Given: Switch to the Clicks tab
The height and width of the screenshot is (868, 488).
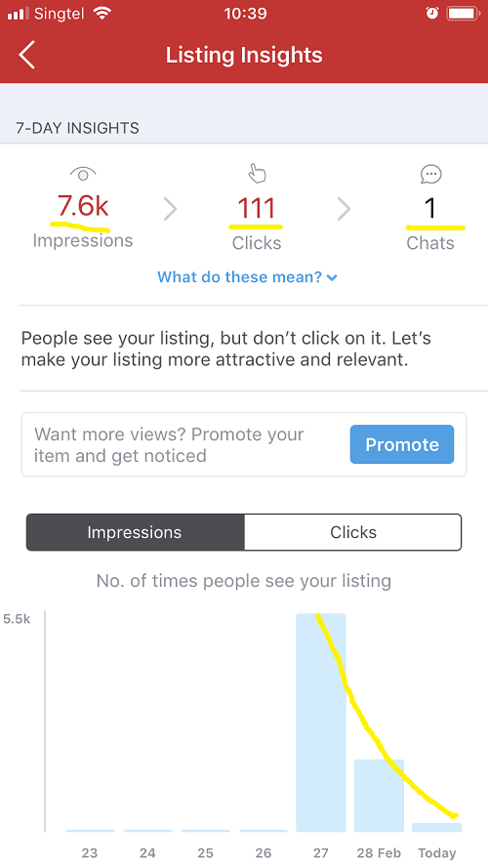Looking at the screenshot, I should (353, 532).
